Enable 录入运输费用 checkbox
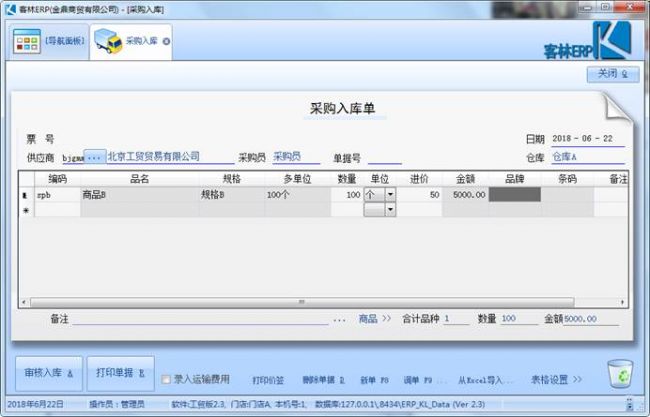The width and height of the screenshot is (650, 417). pyautogui.click(x=167, y=380)
